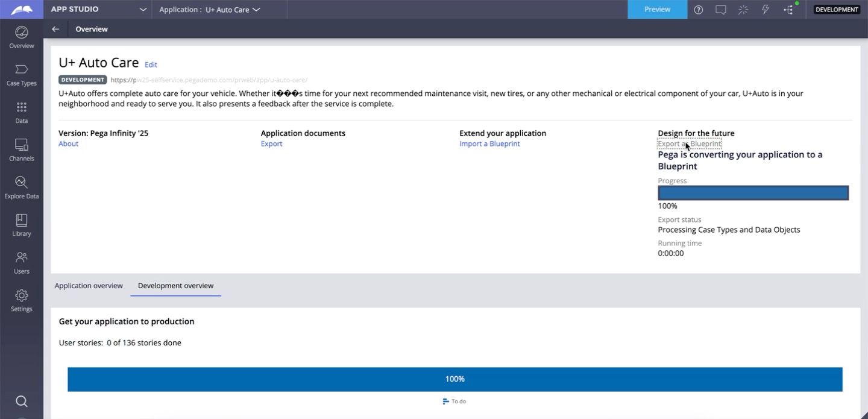This screenshot has height=419, width=868.
Task: Open the help question-mark icon
Action: click(698, 10)
